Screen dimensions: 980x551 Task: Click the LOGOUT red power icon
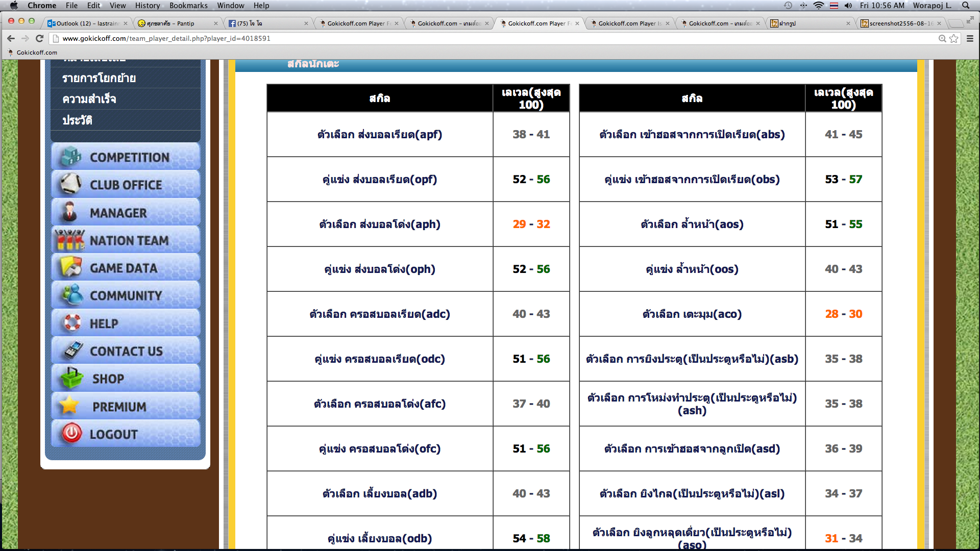click(71, 434)
